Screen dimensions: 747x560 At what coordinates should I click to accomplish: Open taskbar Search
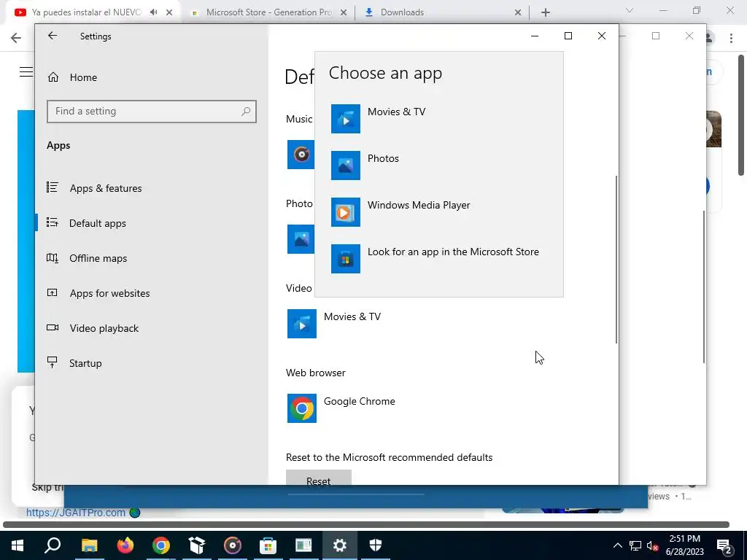click(53, 545)
